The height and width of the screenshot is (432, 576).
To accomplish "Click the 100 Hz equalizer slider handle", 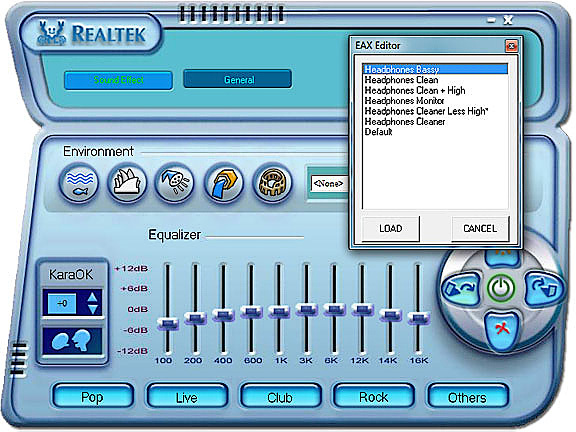I will pyautogui.click(x=168, y=323).
